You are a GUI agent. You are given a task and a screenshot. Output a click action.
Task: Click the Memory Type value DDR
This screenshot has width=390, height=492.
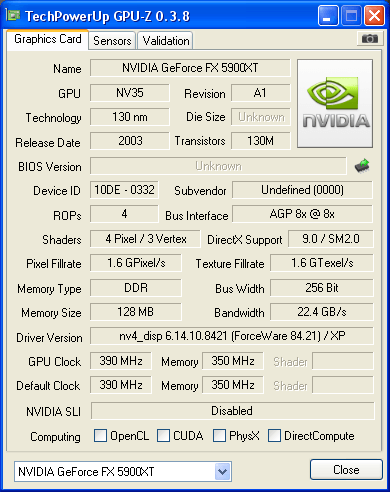point(136,288)
